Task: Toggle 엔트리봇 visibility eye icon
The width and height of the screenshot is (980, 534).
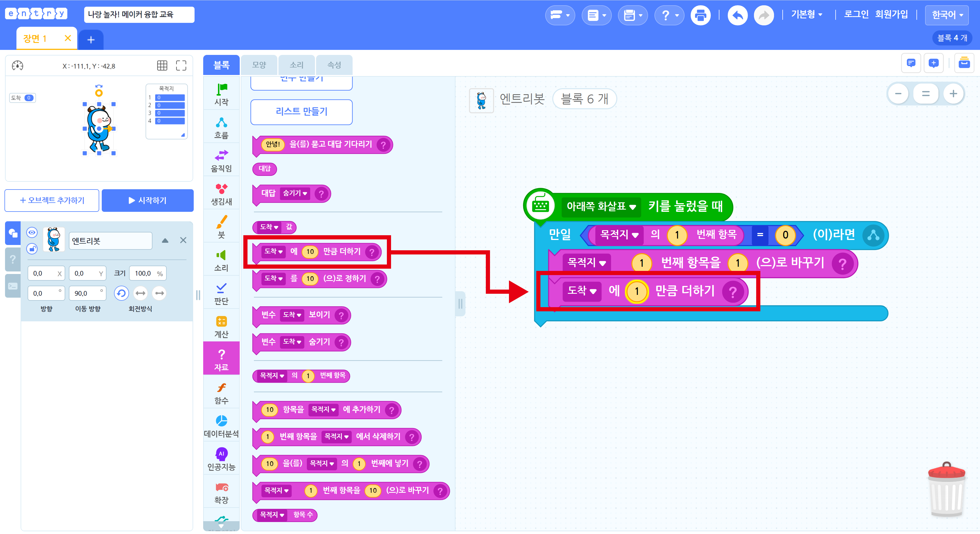Action: 32,232
